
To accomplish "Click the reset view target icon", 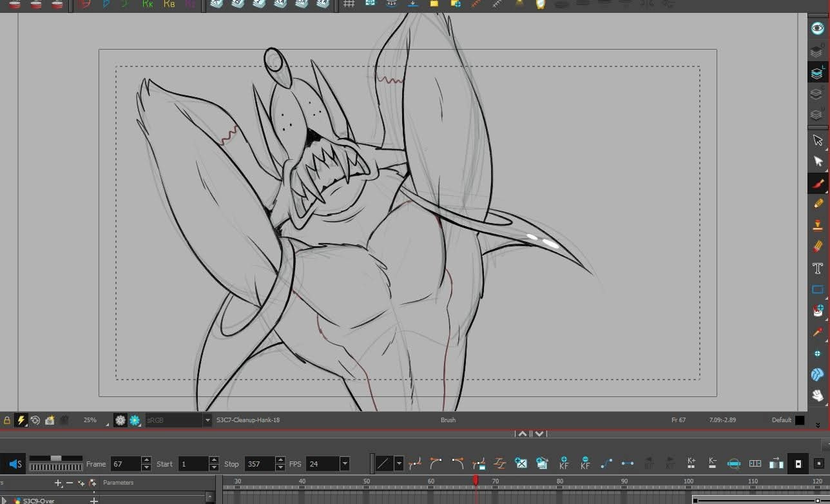I will pos(35,420).
